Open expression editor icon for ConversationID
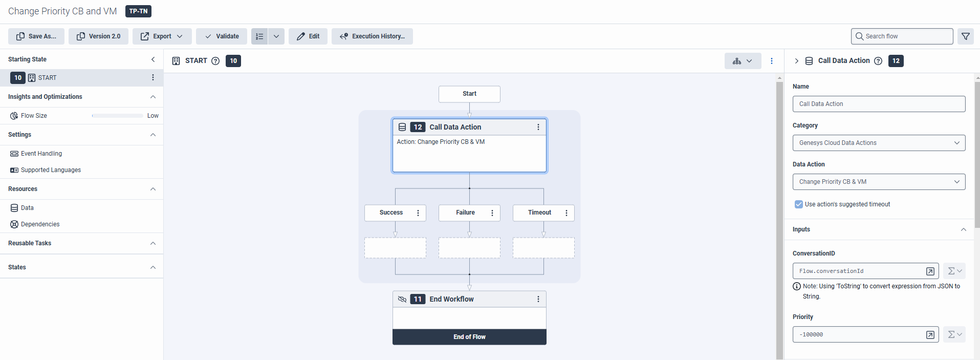The image size is (980, 360). tap(930, 271)
